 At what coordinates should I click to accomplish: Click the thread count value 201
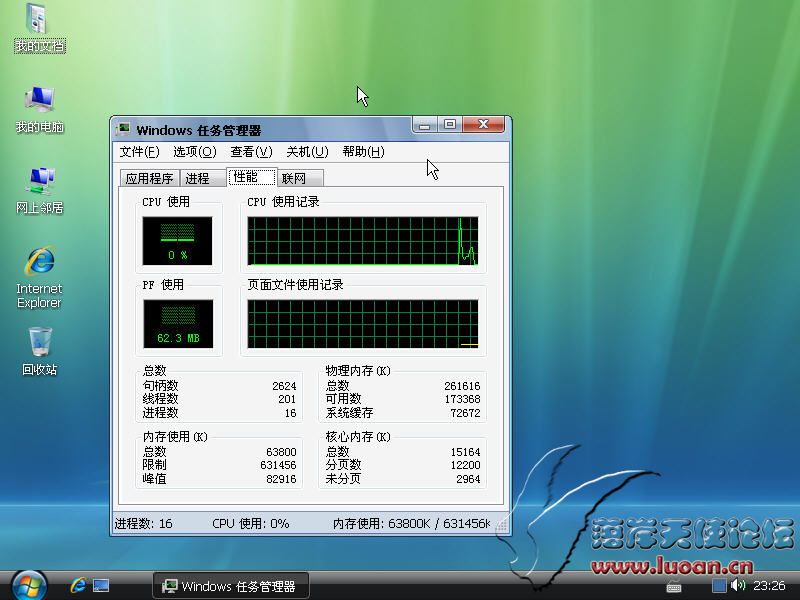point(287,399)
